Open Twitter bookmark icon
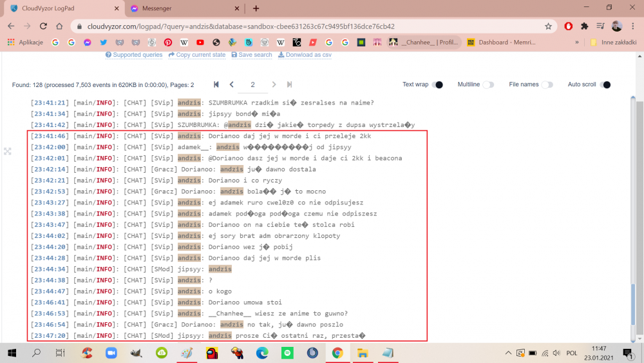 coord(104,43)
